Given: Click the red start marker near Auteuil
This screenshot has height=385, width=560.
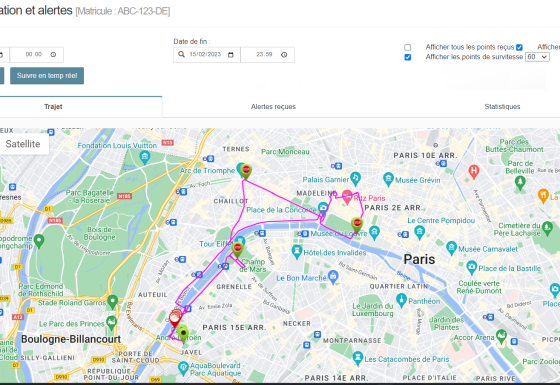Looking at the screenshot, I should coord(175,319).
